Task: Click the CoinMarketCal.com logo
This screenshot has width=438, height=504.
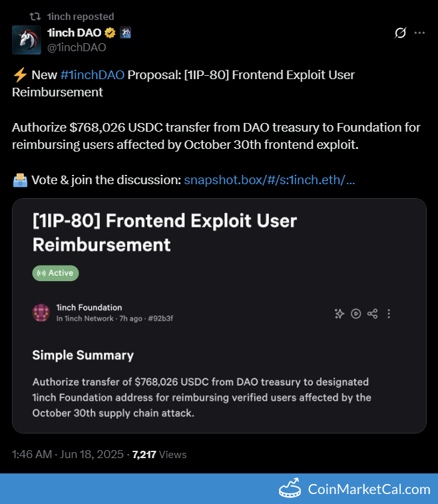Action: tap(354, 489)
